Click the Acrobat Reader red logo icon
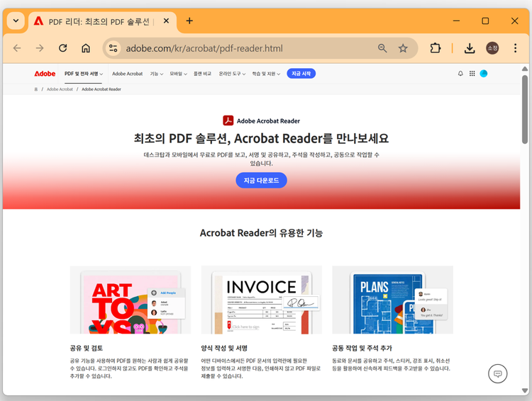 (228, 120)
